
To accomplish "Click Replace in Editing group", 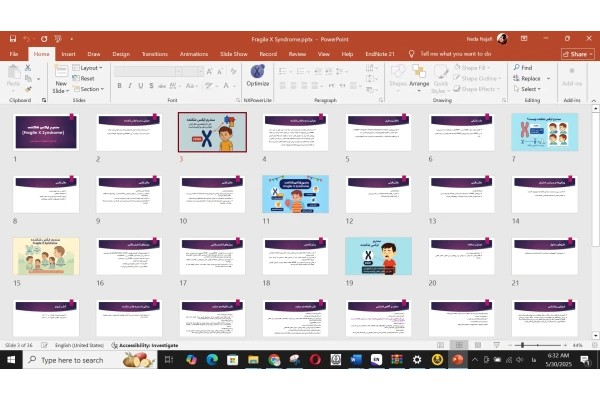I will pyautogui.click(x=527, y=78).
